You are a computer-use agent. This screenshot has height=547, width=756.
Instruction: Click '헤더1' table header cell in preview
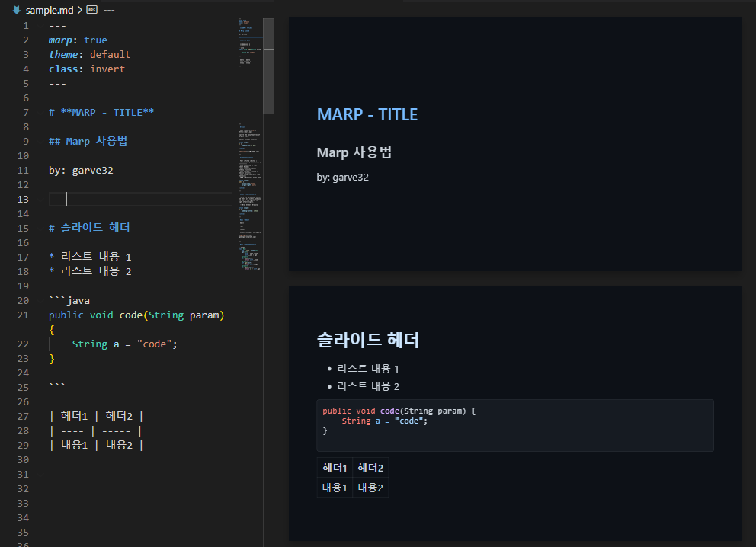pyautogui.click(x=335, y=468)
